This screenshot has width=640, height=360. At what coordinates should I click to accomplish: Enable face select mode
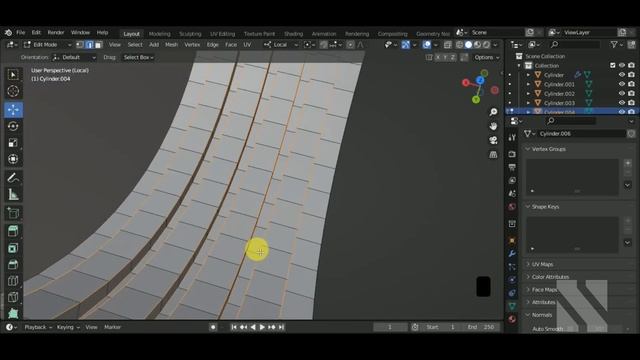click(x=99, y=45)
